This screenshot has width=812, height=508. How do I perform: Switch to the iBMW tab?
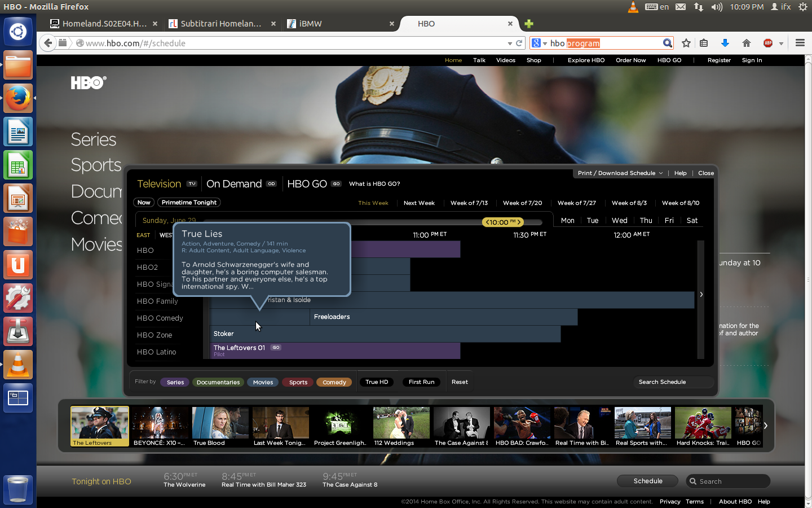coord(341,24)
